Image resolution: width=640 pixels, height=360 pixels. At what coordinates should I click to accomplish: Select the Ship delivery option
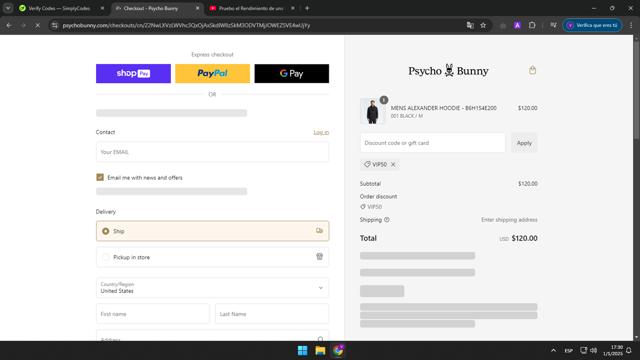(x=212, y=231)
